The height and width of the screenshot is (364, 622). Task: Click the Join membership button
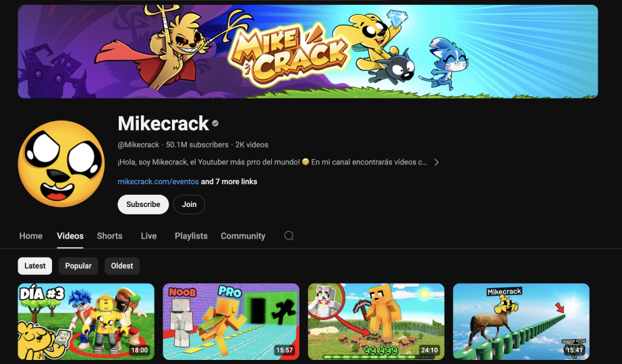(189, 204)
